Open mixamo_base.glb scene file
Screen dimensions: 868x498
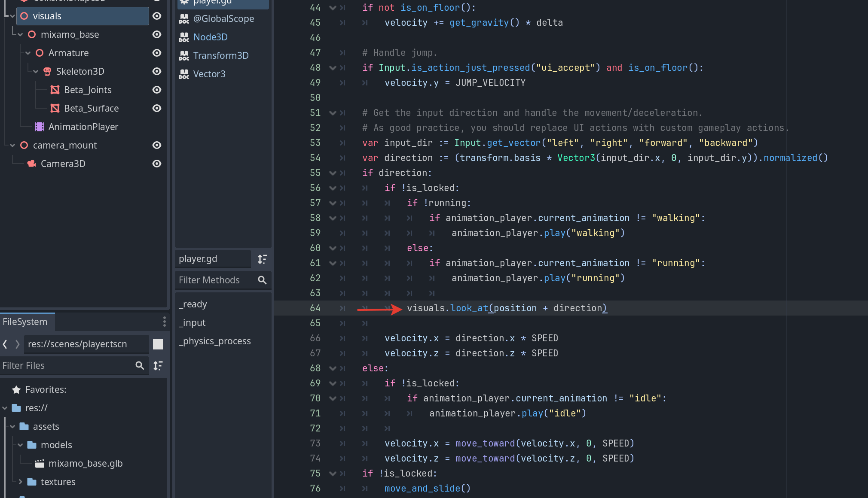(x=85, y=463)
